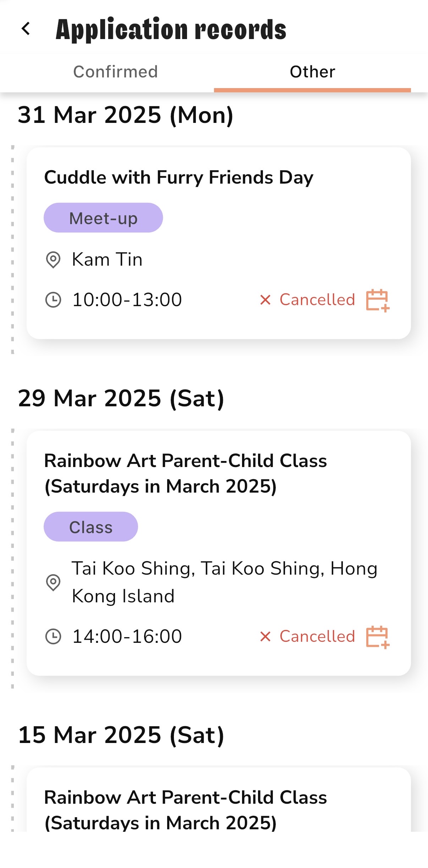Click the red X on the Kam Tin event
428x868 pixels.
tap(265, 300)
